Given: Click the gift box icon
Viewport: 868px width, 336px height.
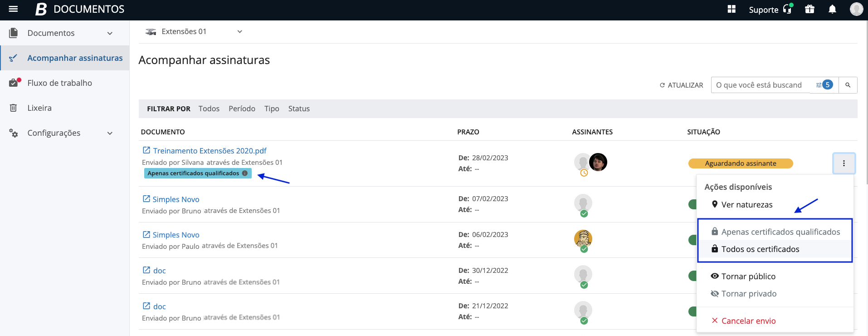Looking at the screenshot, I should point(809,9).
